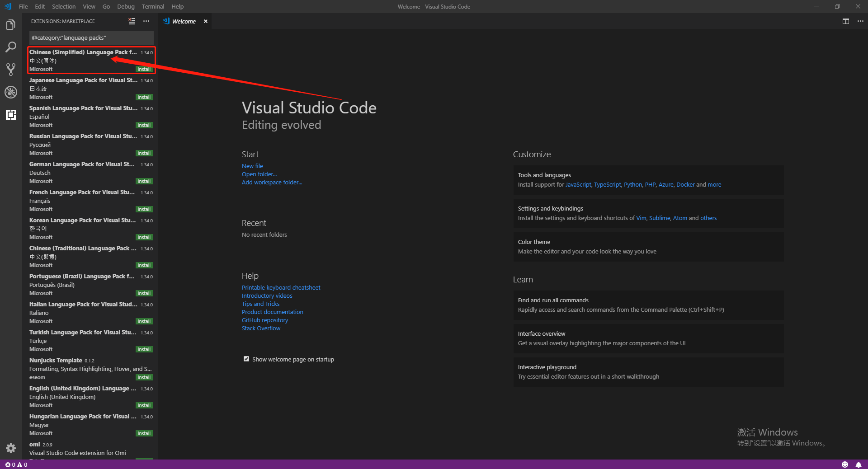Select omi extension entry

[90, 450]
